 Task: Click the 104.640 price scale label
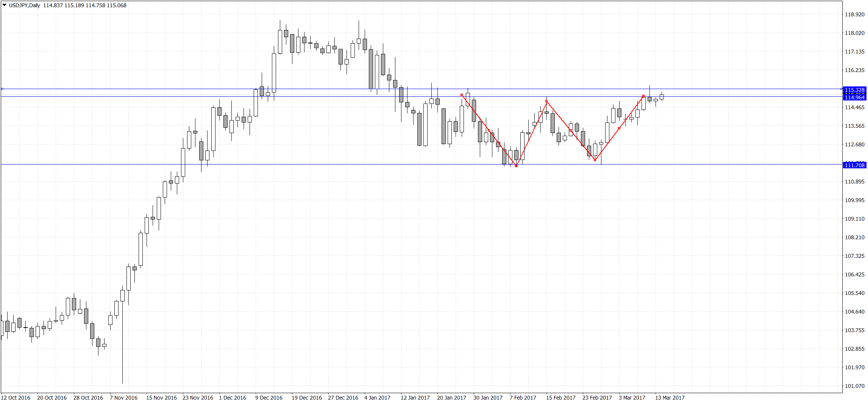click(x=855, y=312)
